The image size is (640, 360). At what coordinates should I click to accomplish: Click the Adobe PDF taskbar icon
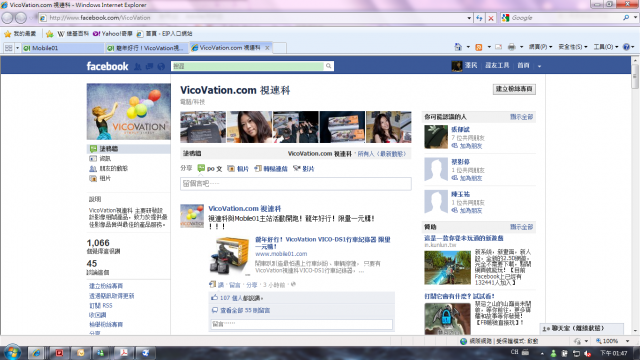pyautogui.click(x=123, y=353)
